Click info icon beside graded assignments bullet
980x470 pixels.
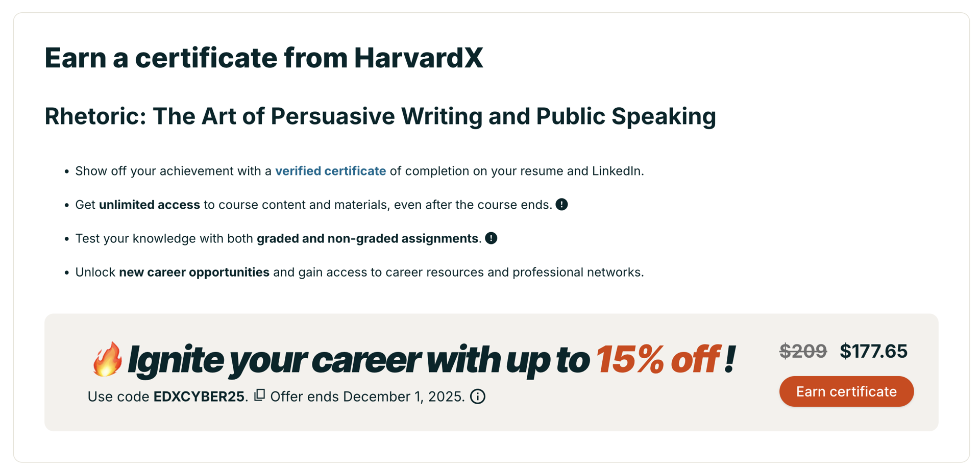[x=491, y=238]
